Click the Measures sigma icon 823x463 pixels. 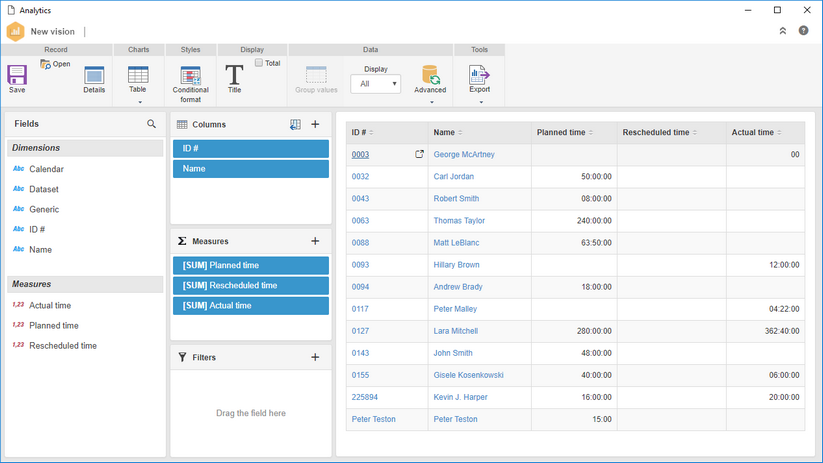click(x=182, y=241)
